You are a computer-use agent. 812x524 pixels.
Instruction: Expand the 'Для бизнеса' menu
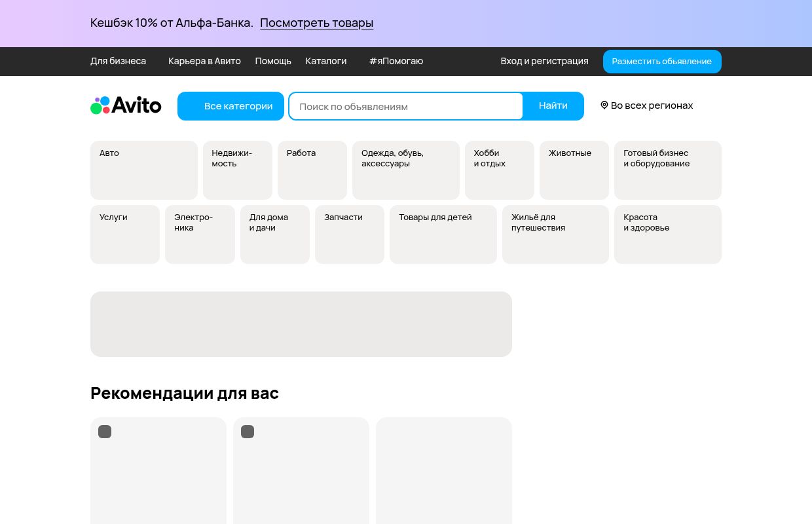(x=118, y=61)
